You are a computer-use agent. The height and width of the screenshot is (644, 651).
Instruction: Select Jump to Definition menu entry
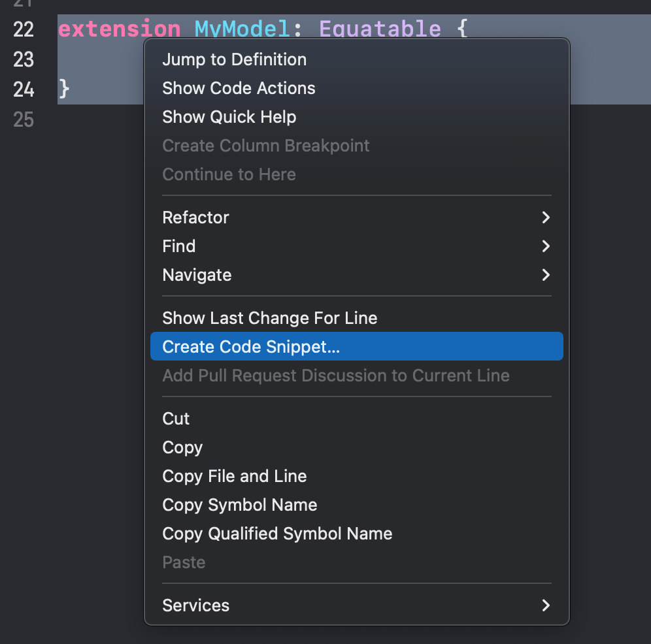(357, 59)
